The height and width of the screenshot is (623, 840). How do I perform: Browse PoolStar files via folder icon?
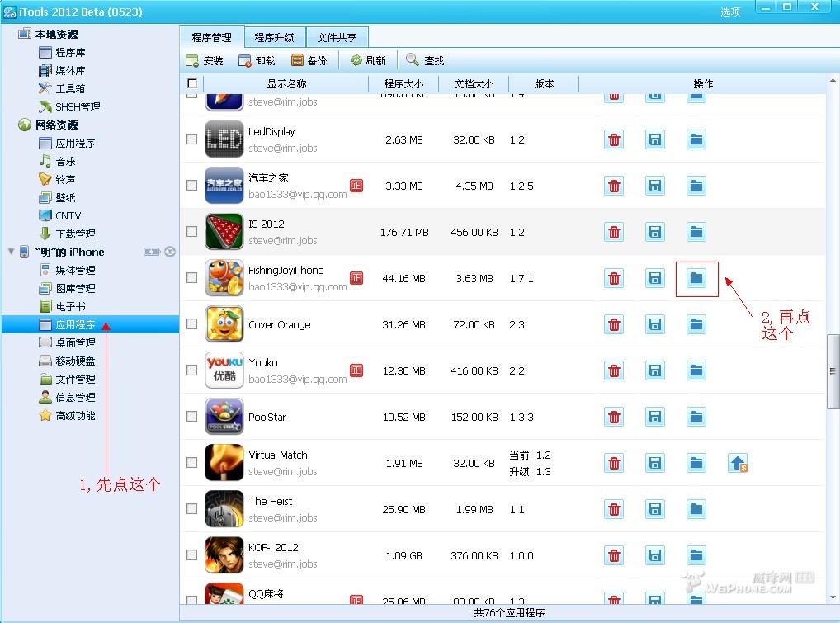[696, 417]
